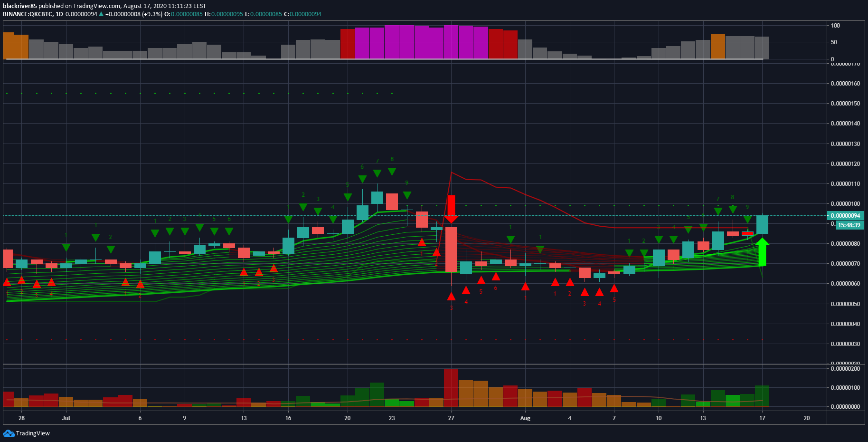
Task: Click price axis label 0.00000110
Action: pyautogui.click(x=845, y=184)
